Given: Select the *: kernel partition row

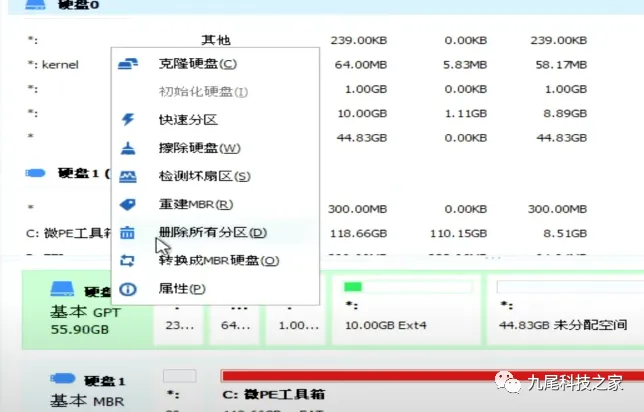Looking at the screenshot, I should (322, 64).
